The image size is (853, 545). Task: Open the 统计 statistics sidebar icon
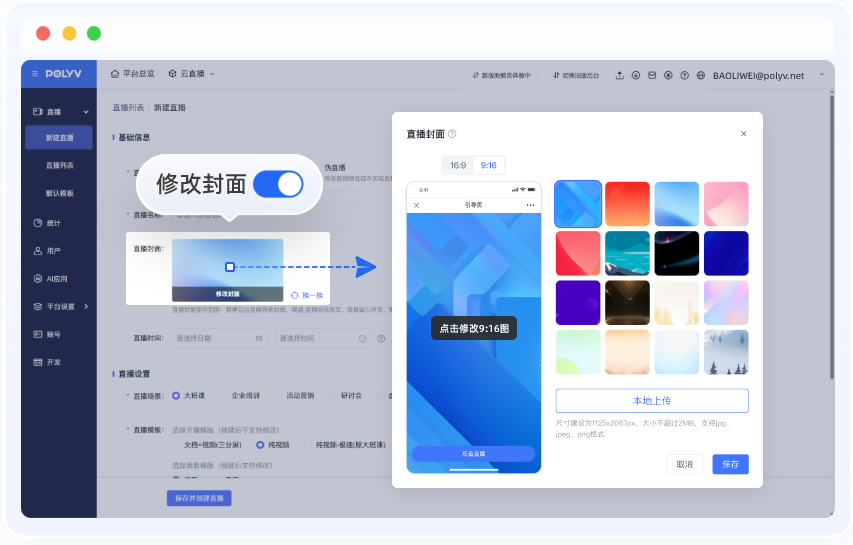[38, 222]
